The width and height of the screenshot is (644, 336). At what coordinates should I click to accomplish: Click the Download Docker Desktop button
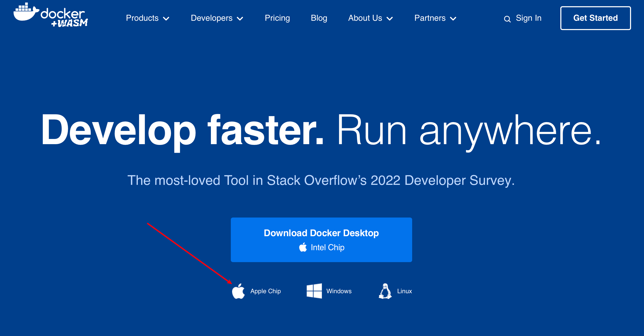[321, 233]
